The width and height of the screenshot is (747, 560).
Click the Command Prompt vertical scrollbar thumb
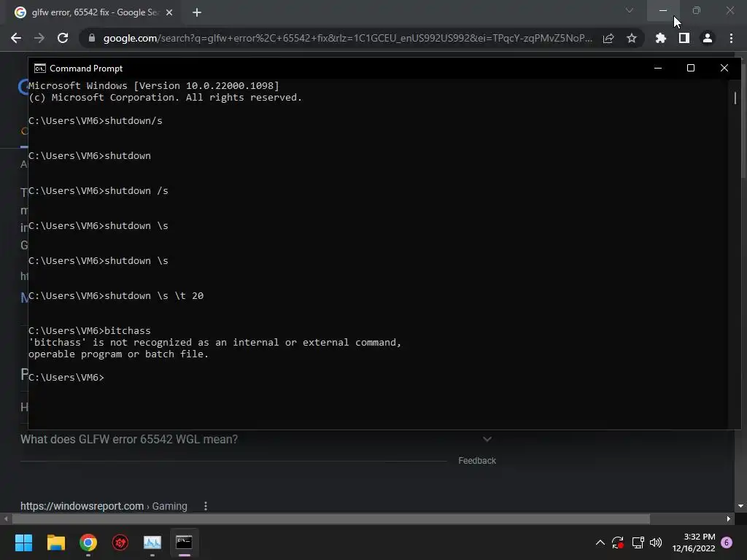(735, 98)
